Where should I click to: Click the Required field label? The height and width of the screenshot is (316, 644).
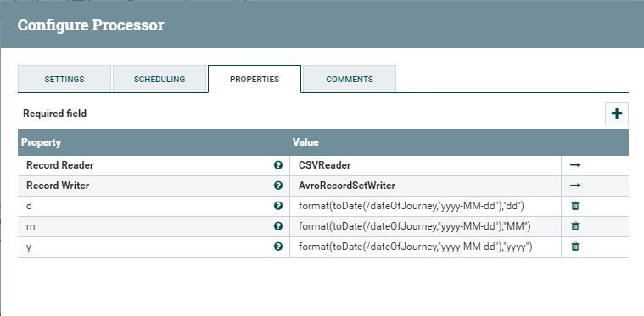(x=54, y=114)
